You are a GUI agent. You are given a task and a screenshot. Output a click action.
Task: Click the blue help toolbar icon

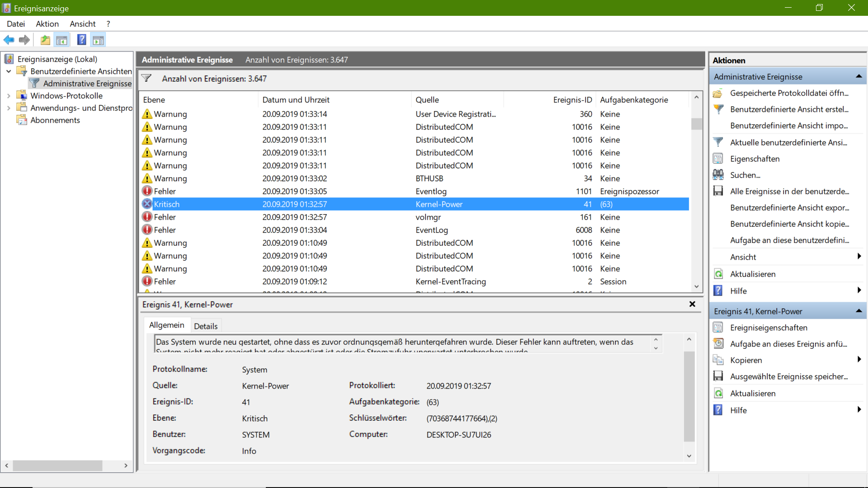[81, 40]
